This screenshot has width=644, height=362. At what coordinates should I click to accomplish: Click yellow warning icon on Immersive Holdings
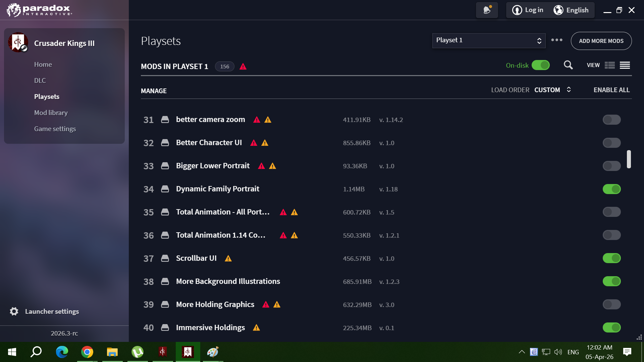click(257, 328)
